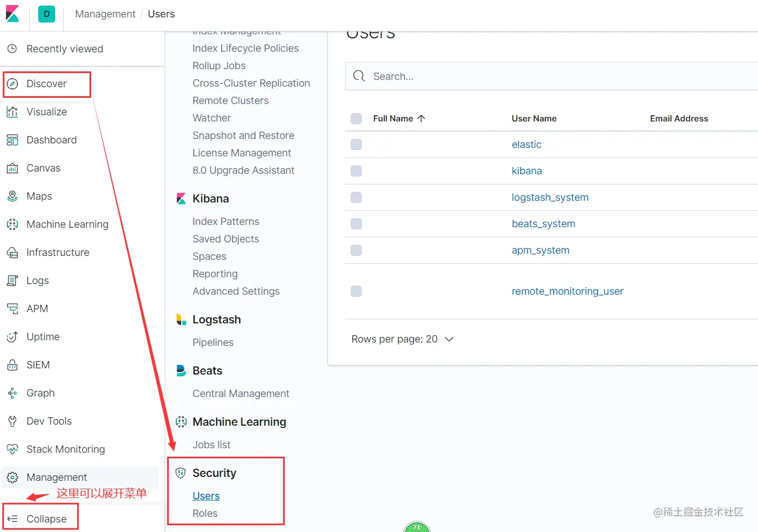Toggle the select-all users checkbox
The height and width of the screenshot is (532, 758).
coord(356,119)
